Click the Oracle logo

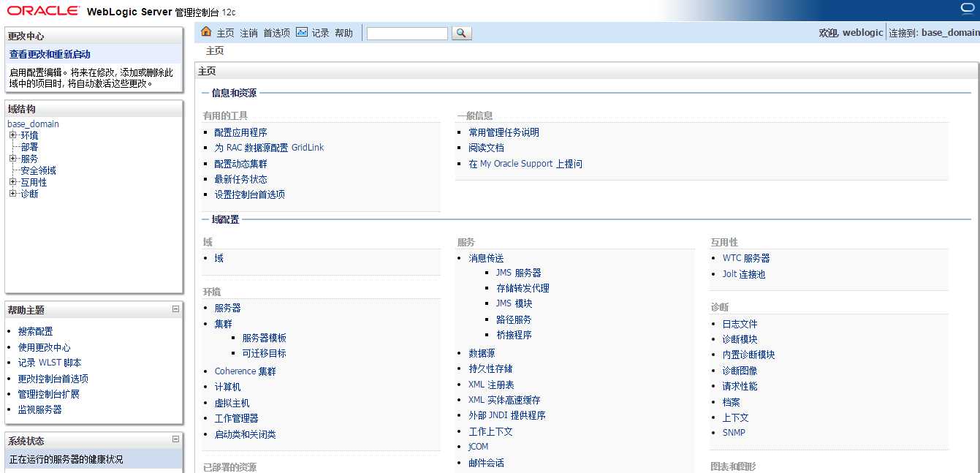(44, 11)
